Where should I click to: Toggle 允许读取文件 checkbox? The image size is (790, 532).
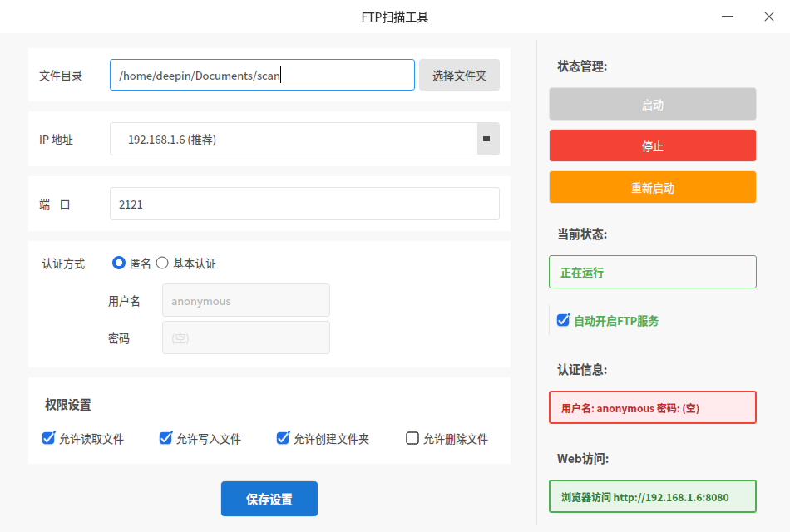[48, 438]
